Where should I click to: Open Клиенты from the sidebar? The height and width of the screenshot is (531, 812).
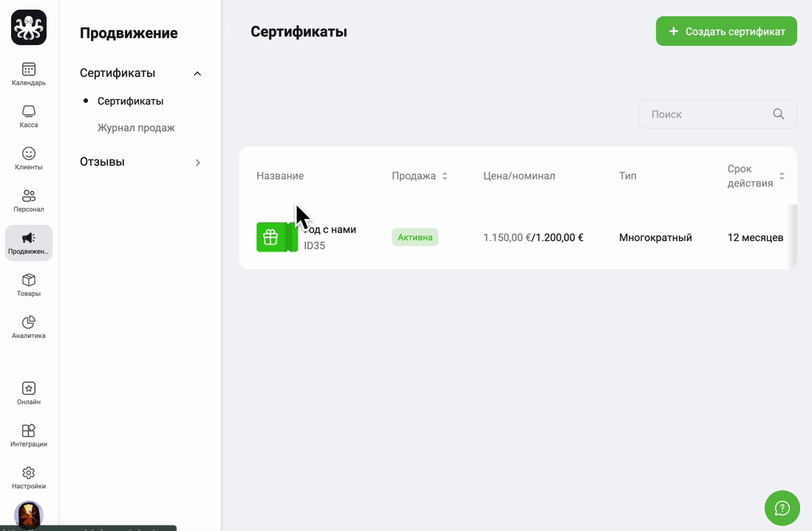pos(28,157)
